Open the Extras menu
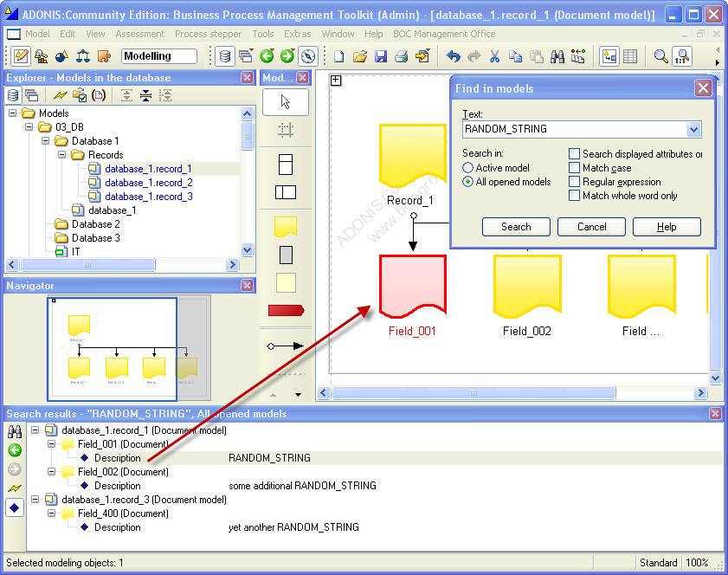Viewport: 728px width, 575px height. pos(297,34)
